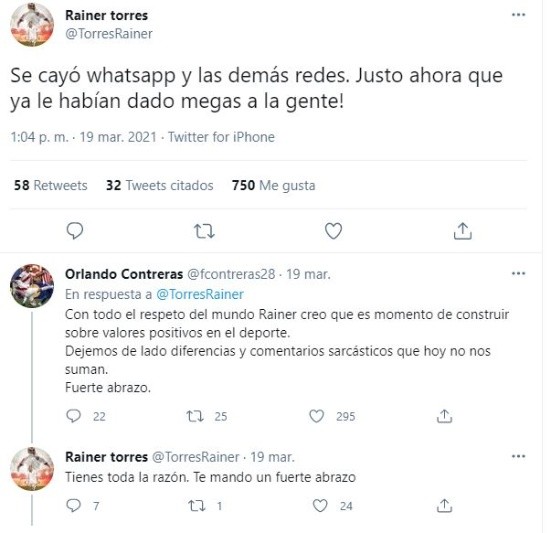The width and height of the screenshot is (551, 533).
Task: Click the reply icon under the main tweet
Action: click(x=74, y=231)
